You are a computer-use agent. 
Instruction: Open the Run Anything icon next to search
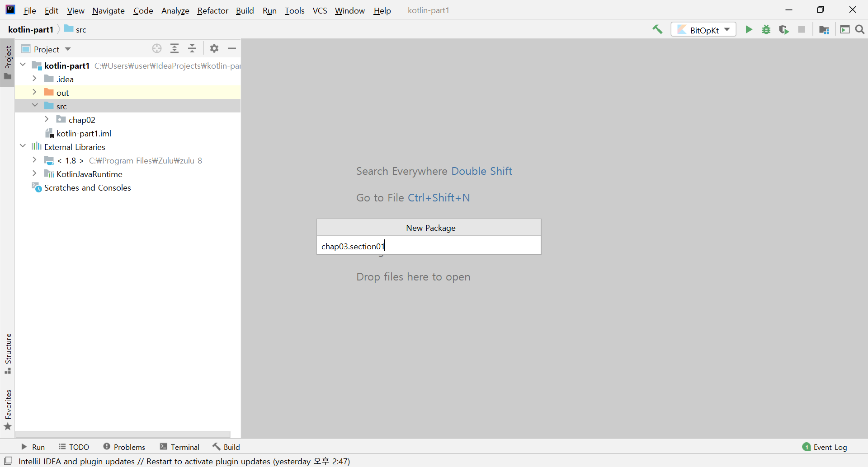point(845,30)
